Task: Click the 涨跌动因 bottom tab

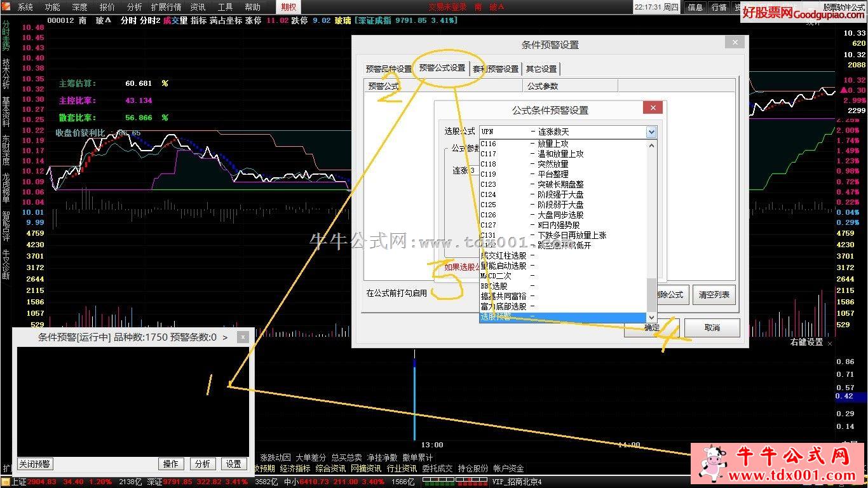Action: (x=275, y=457)
